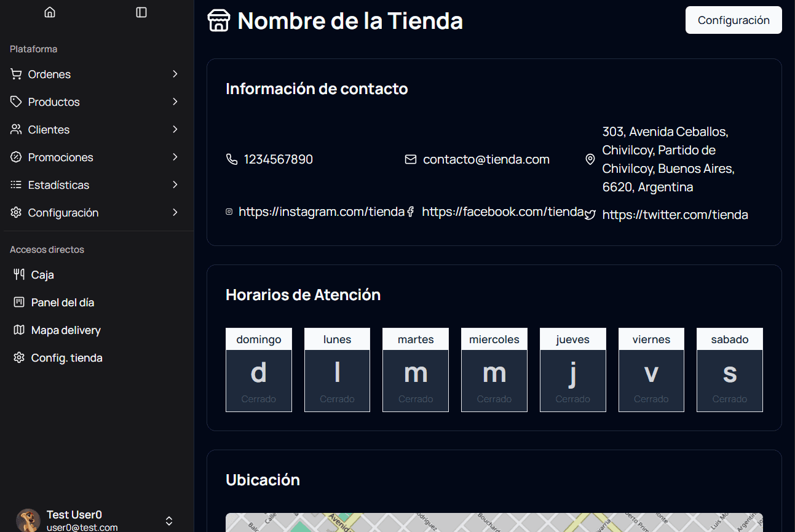Select the viernes schedule card

click(x=651, y=370)
